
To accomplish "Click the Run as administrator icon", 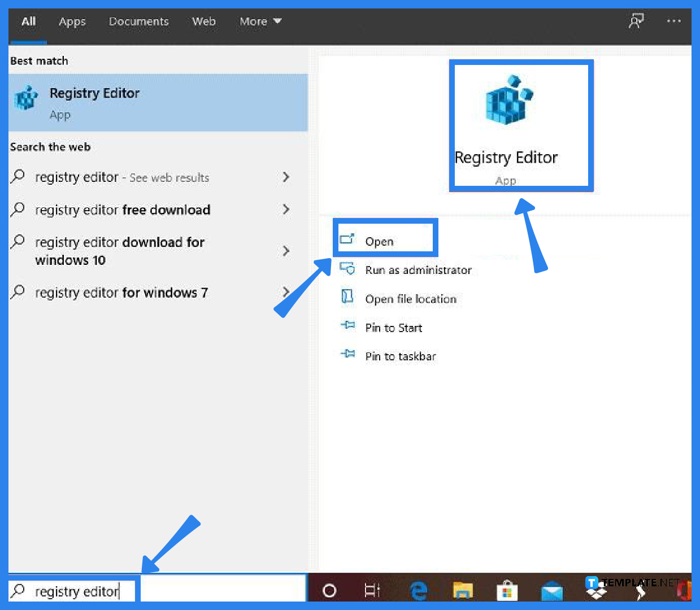I will 349,269.
